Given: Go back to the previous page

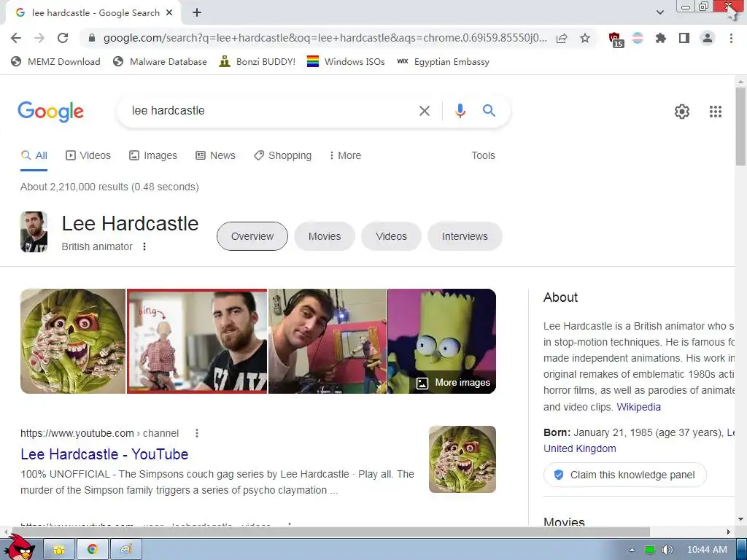Looking at the screenshot, I should 16,38.
